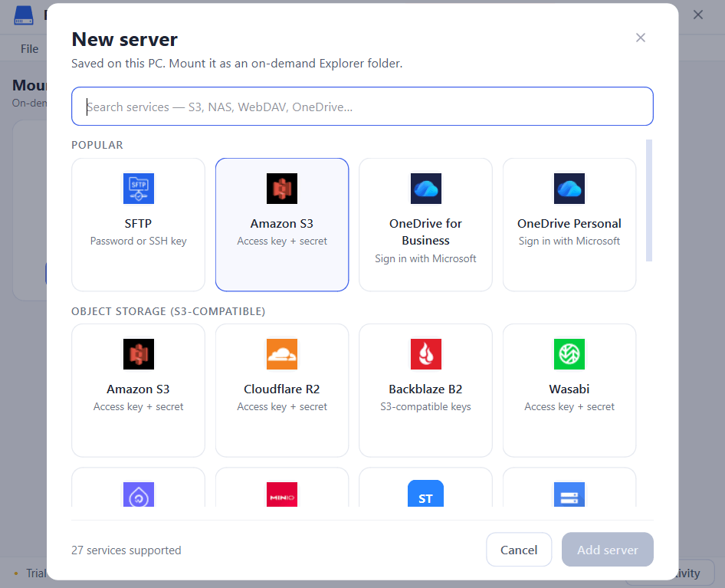
Task: Click the 'Wasabi' card title
Action: (569, 389)
